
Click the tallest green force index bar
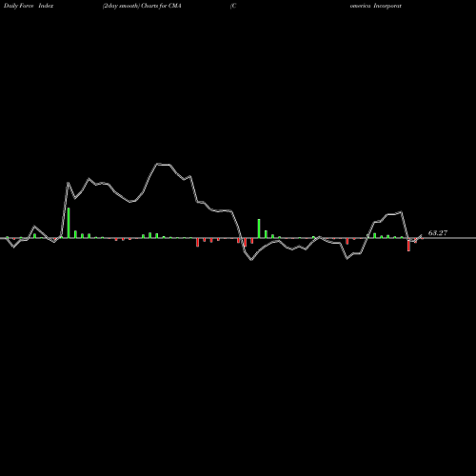[x=69, y=223]
